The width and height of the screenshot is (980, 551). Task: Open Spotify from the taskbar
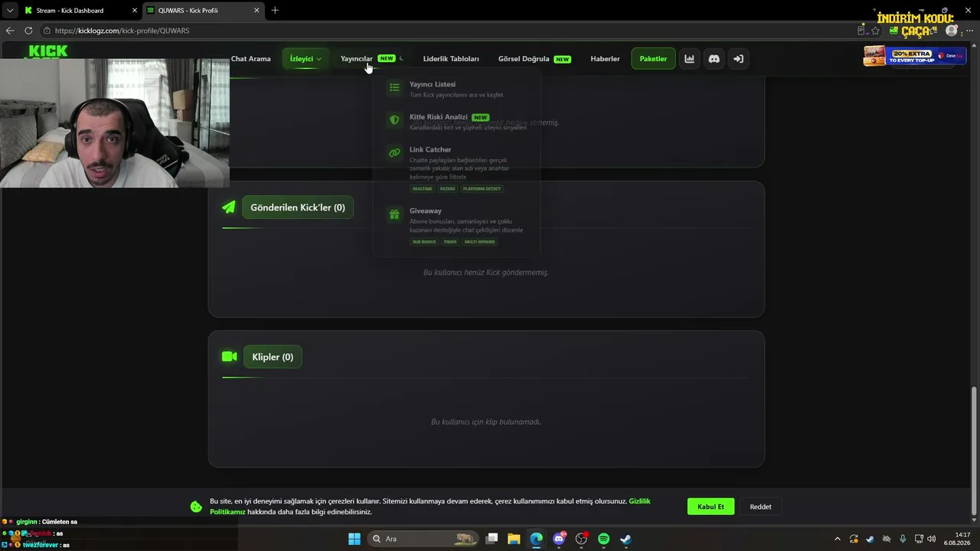click(603, 539)
